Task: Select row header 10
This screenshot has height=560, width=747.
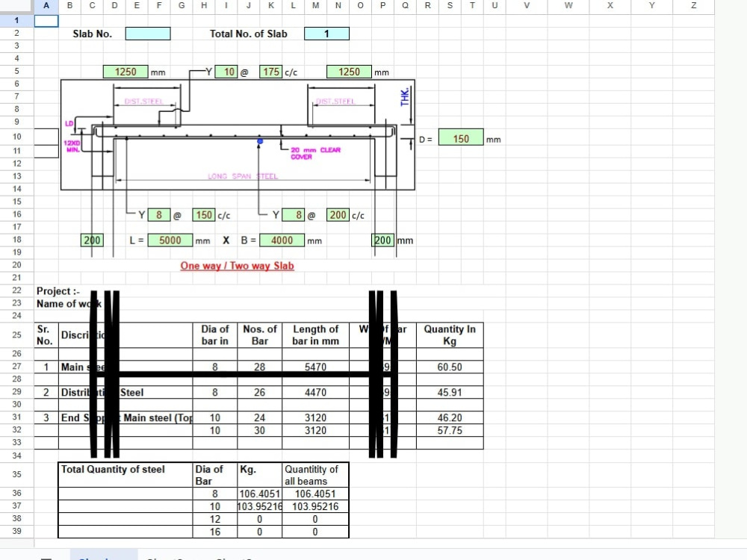Action: click(x=16, y=137)
